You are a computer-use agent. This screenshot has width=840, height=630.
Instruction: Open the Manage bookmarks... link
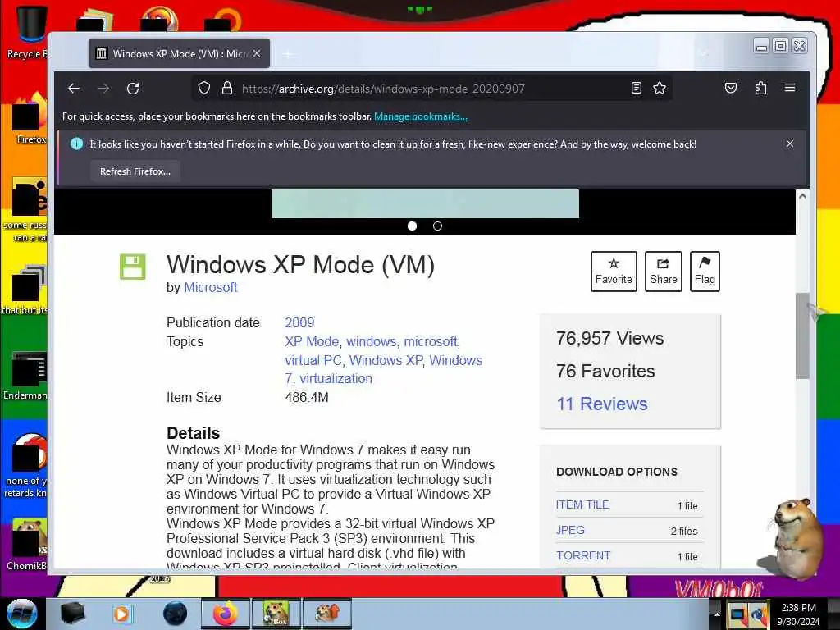(x=421, y=116)
